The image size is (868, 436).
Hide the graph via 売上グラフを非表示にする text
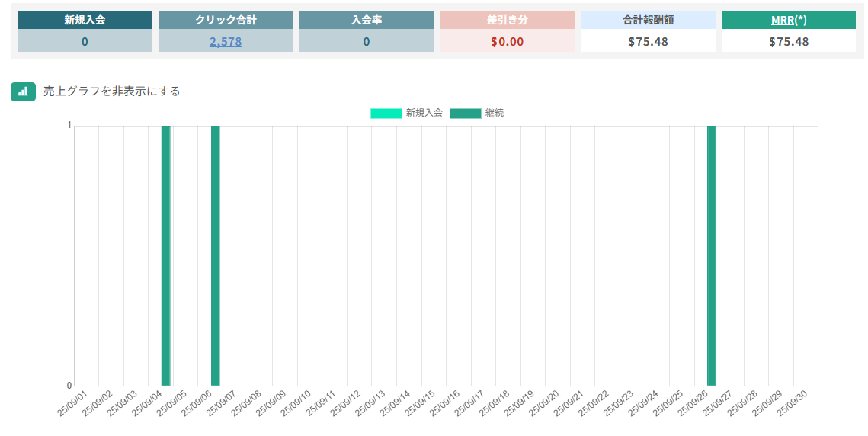coord(111,91)
